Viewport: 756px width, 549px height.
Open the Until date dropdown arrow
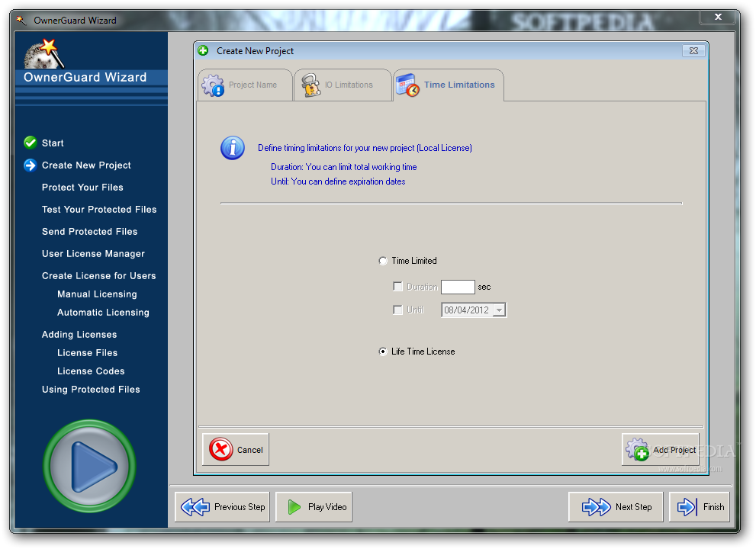coord(500,310)
